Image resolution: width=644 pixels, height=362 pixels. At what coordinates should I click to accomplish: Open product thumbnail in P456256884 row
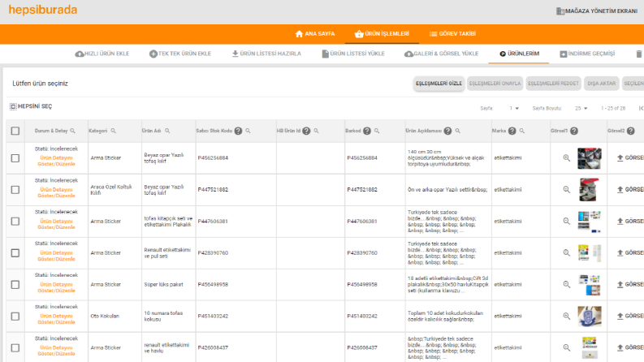point(590,158)
